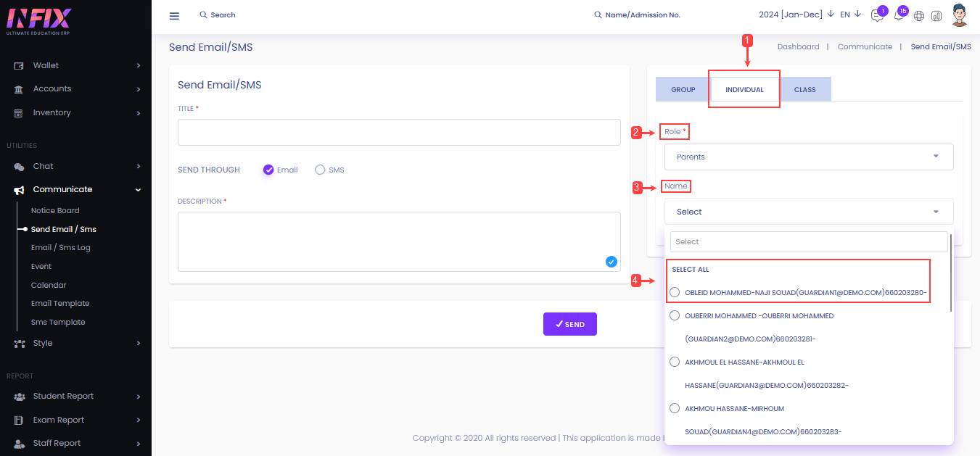The image size is (980, 456).
Task: Expand the Exam Report menu
Action: click(138, 420)
